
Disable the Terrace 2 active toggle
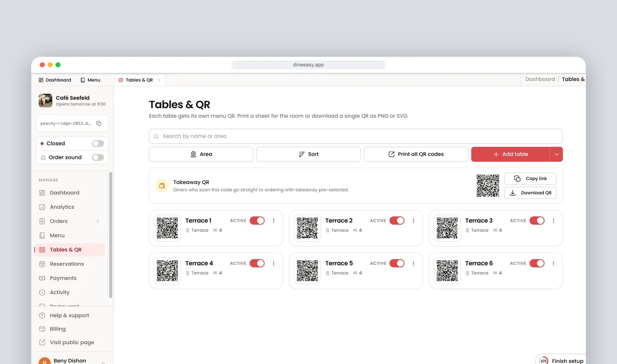pyautogui.click(x=397, y=221)
